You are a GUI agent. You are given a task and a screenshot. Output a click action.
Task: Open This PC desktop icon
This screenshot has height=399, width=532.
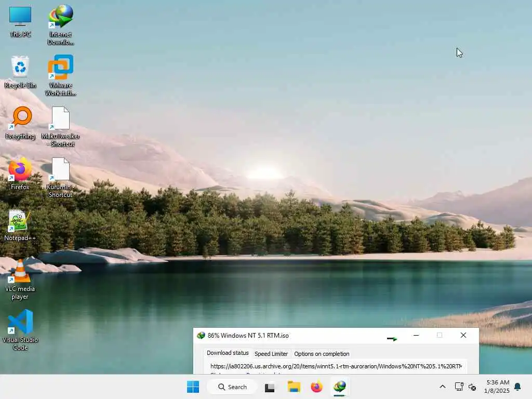(20, 22)
